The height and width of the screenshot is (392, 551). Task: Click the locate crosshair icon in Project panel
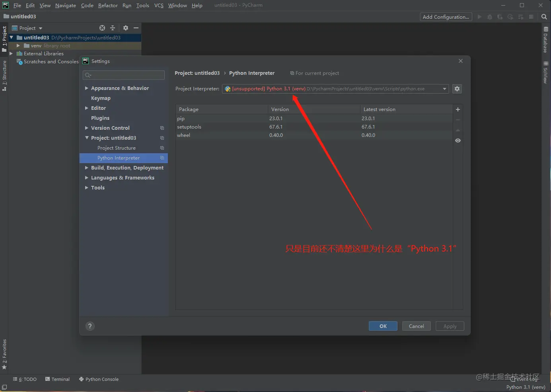[x=102, y=28]
